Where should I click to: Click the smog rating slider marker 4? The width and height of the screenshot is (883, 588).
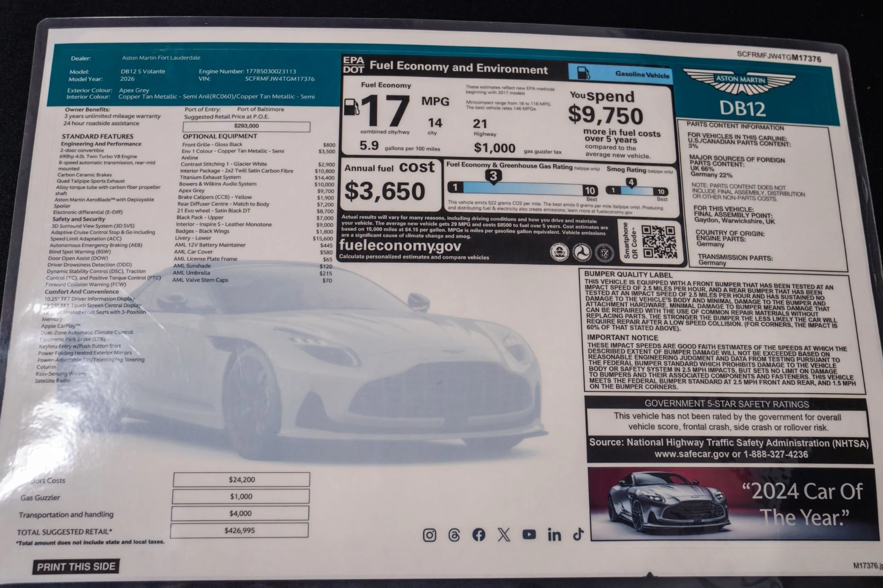[x=631, y=183]
